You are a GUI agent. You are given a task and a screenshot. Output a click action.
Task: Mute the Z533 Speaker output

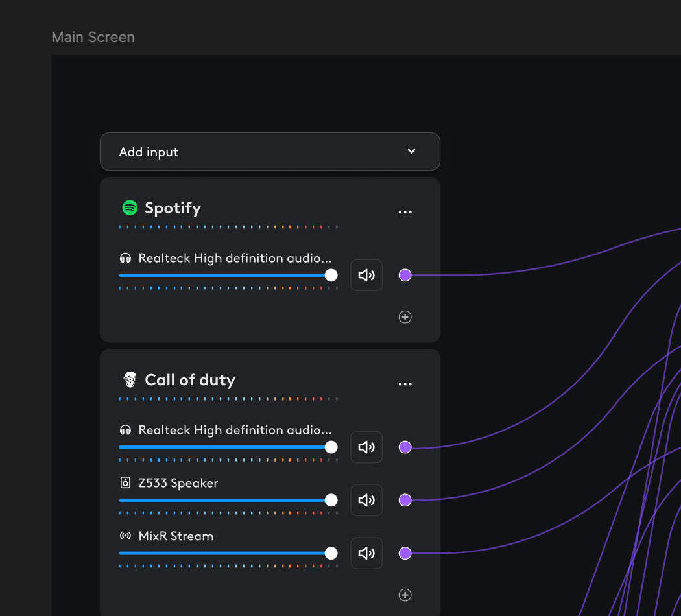coord(366,500)
